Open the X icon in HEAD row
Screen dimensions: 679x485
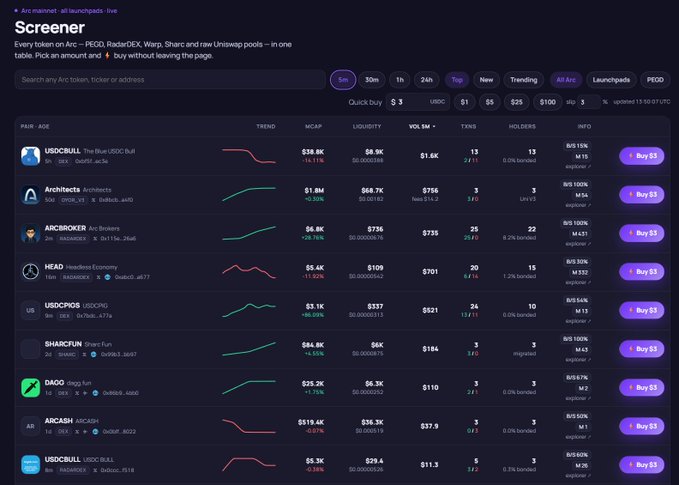pyautogui.click(x=99, y=277)
